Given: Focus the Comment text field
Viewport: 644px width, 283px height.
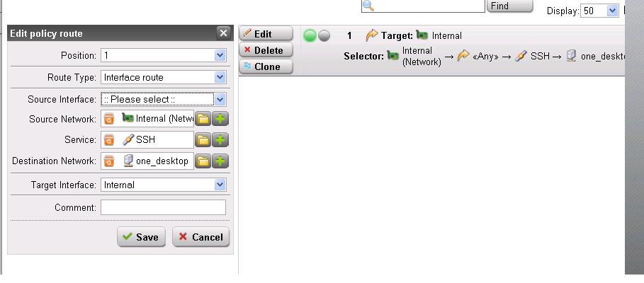Looking at the screenshot, I should (164, 207).
